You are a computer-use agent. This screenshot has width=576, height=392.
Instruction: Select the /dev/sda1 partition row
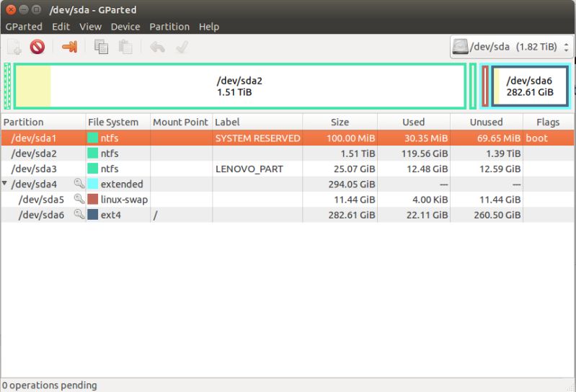pyautogui.click(x=287, y=138)
